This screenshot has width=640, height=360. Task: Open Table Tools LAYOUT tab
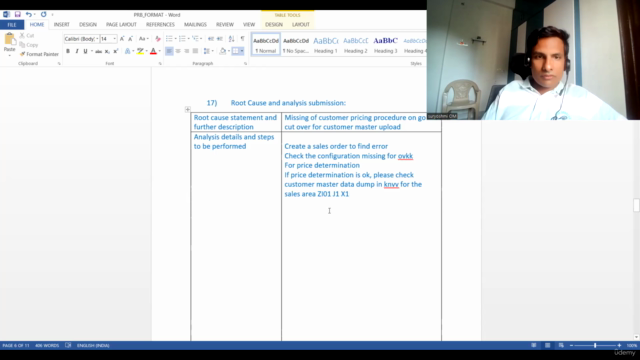pos(301,25)
